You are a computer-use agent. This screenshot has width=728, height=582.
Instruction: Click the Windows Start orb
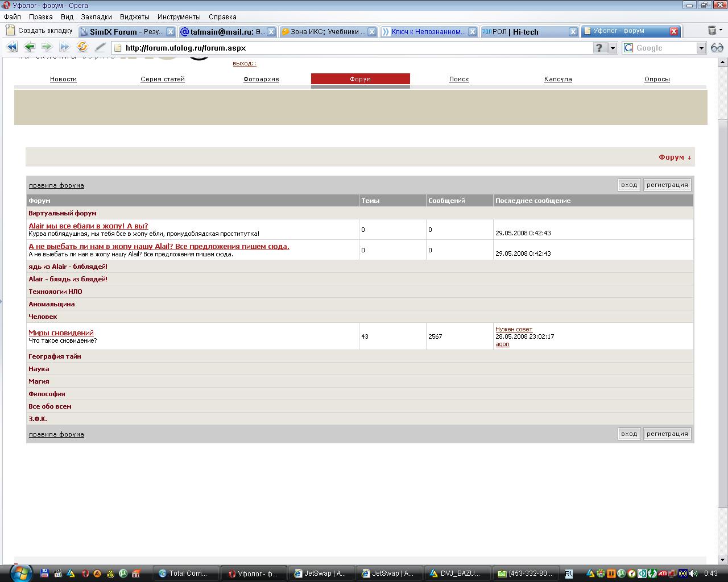(21, 572)
